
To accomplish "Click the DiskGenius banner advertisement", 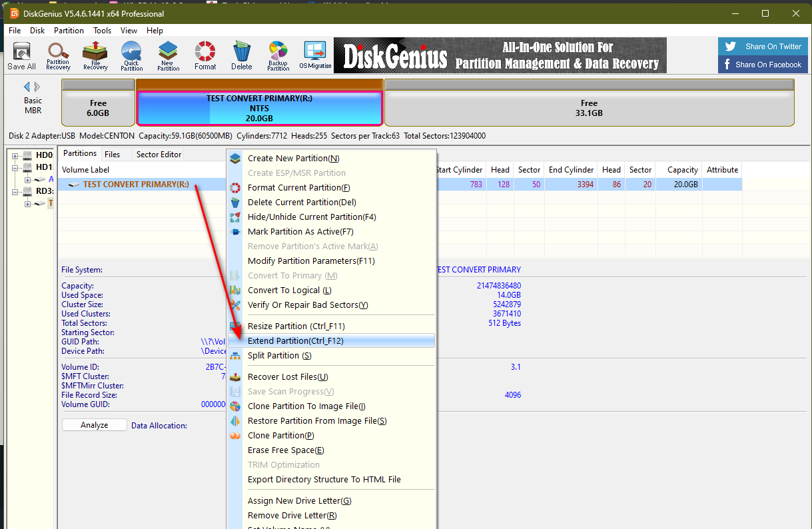I will click(500, 55).
